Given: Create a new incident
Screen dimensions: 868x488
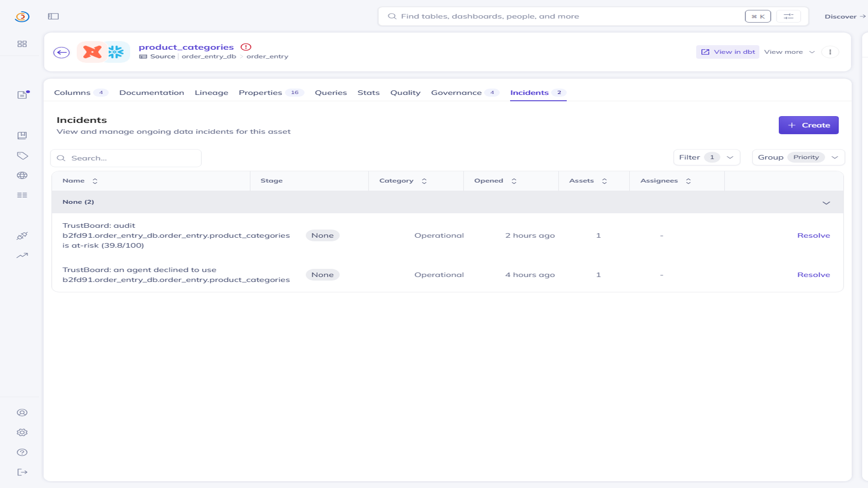Looking at the screenshot, I should coord(808,125).
